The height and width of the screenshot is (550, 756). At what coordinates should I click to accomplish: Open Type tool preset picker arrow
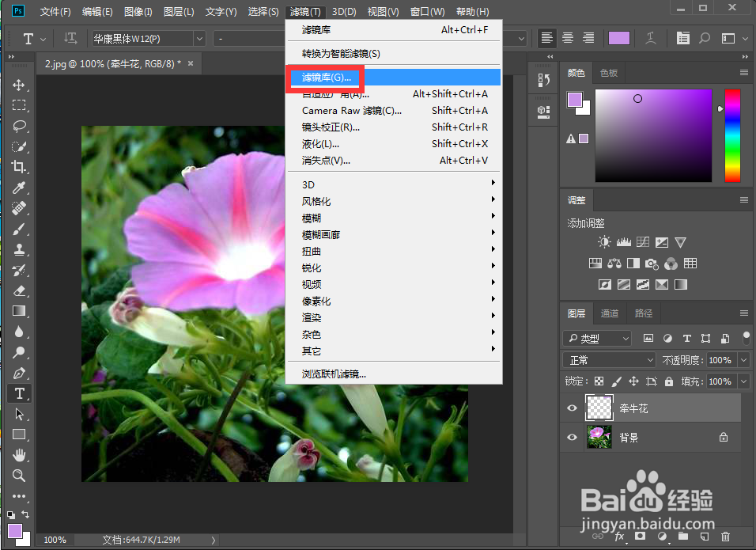point(43,39)
